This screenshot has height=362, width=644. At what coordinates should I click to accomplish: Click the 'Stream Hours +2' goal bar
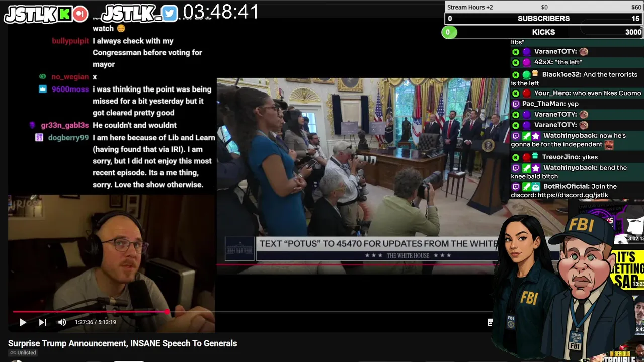coord(544,7)
